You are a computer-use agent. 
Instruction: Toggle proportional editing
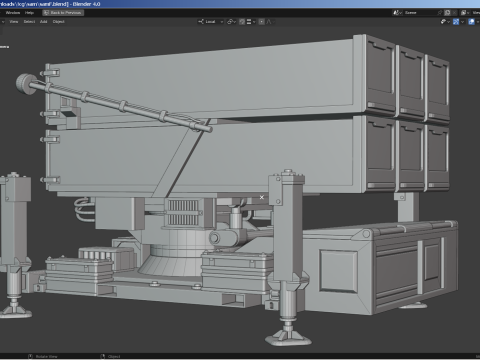(x=262, y=22)
